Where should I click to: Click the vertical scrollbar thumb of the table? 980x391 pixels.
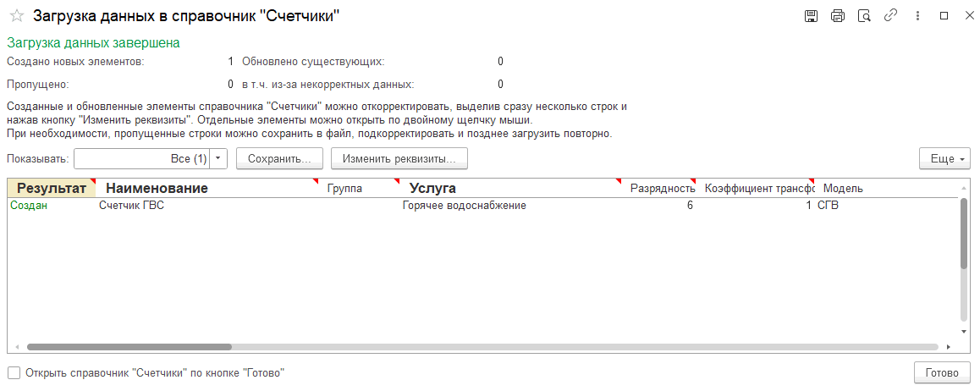pyautogui.click(x=964, y=234)
